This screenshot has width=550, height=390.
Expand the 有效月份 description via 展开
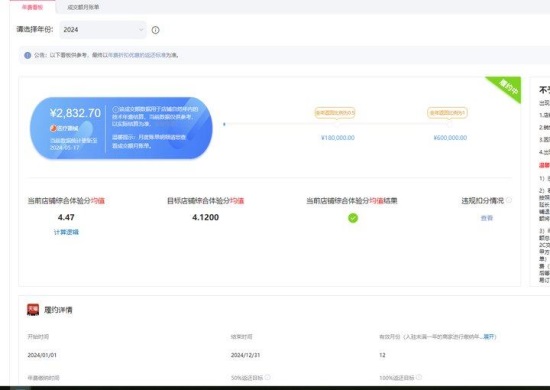tap(490, 337)
